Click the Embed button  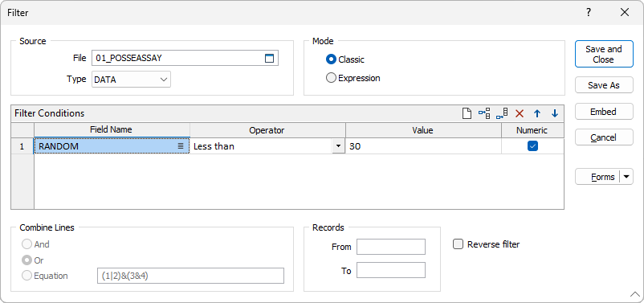(604, 112)
